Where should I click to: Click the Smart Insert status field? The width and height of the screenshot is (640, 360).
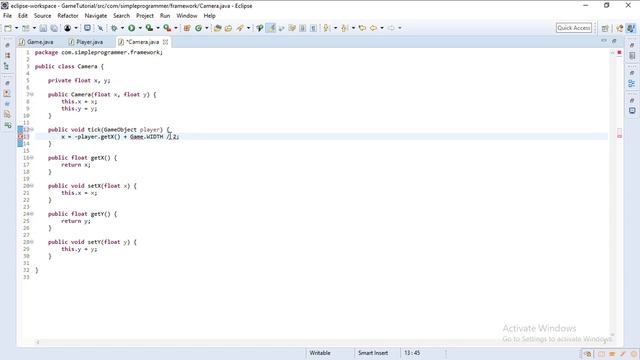tap(373, 353)
